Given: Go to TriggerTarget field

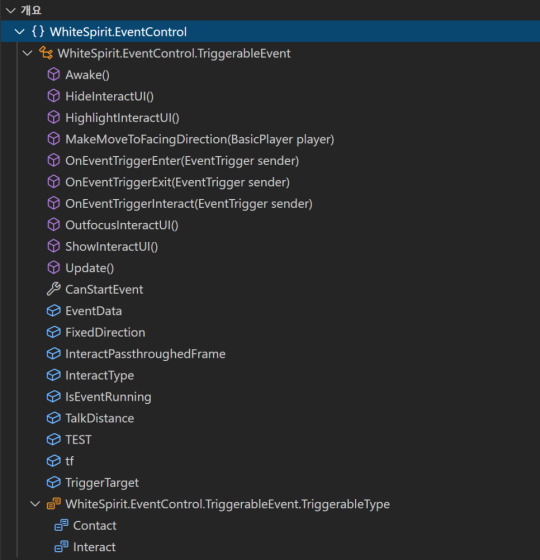Looking at the screenshot, I should (x=102, y=482).
